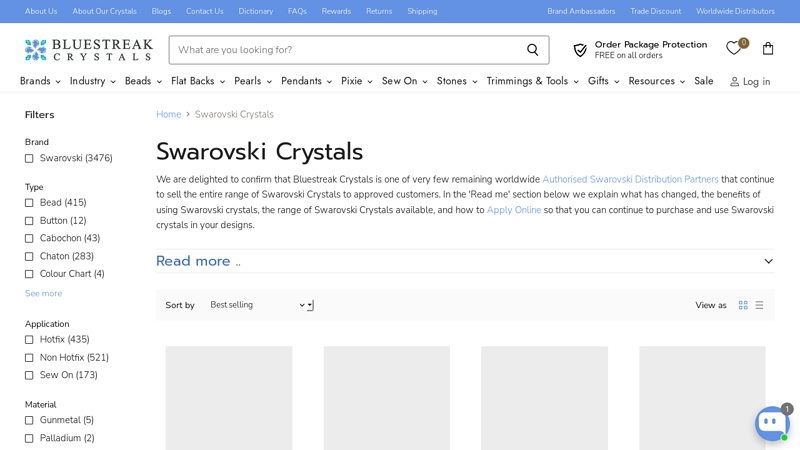
Task: Open the Pixie menu
Action: (357, 81)
